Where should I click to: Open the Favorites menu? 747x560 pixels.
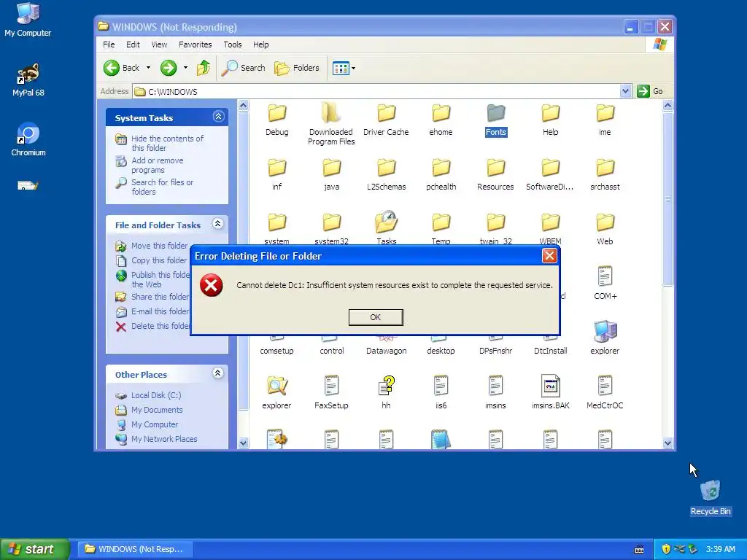click(196, 44)
